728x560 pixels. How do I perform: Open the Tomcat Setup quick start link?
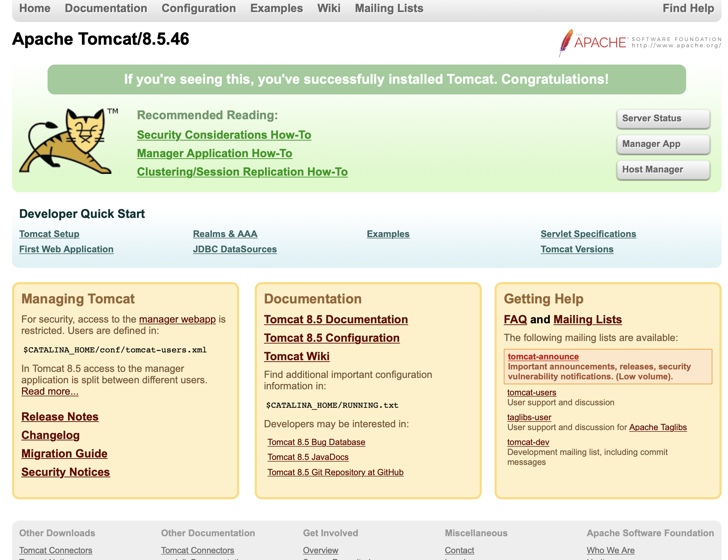(49, 234)
